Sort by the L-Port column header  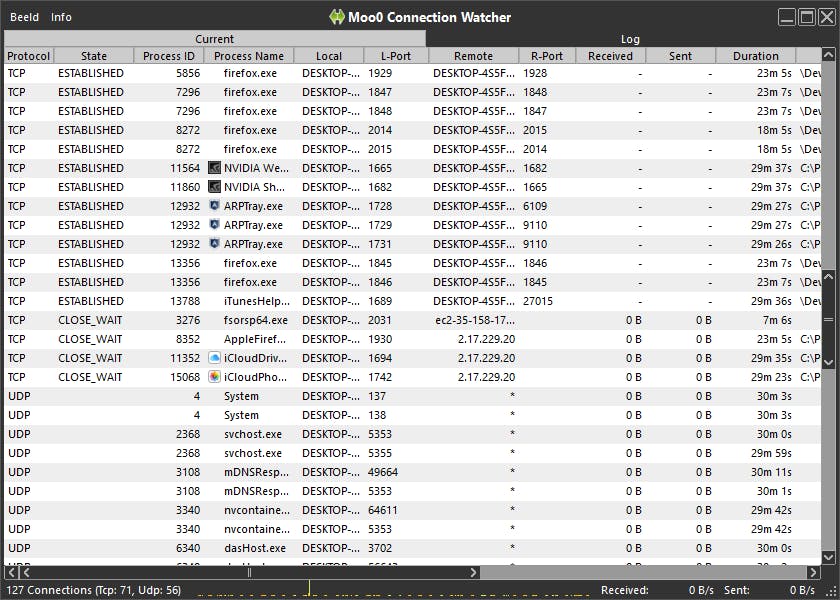[x=396, y=56]
